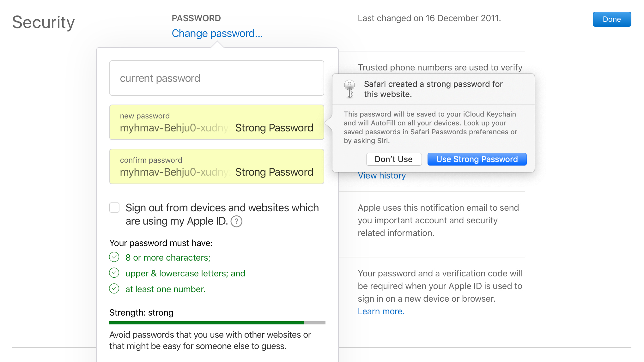Image resolution: width=644 pixels, height=362 pixels.
Task: Click the green checkmark for upper and lowercase letters
Action: (115, 273)
